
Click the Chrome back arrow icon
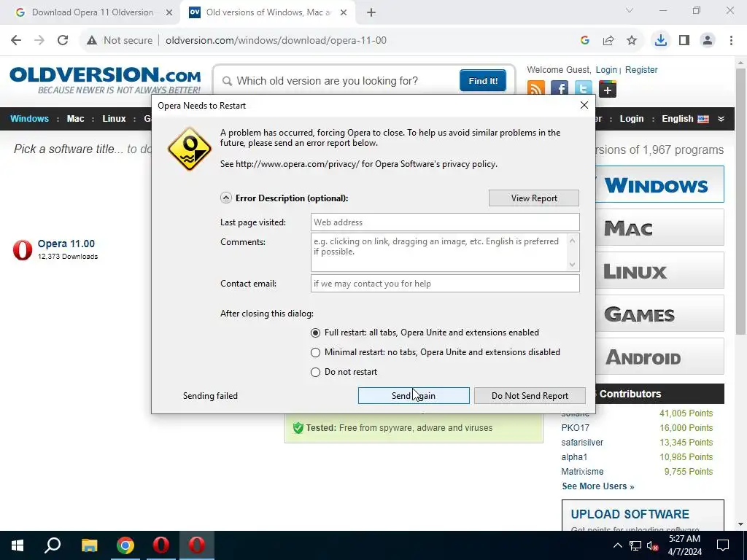[16, 41]
